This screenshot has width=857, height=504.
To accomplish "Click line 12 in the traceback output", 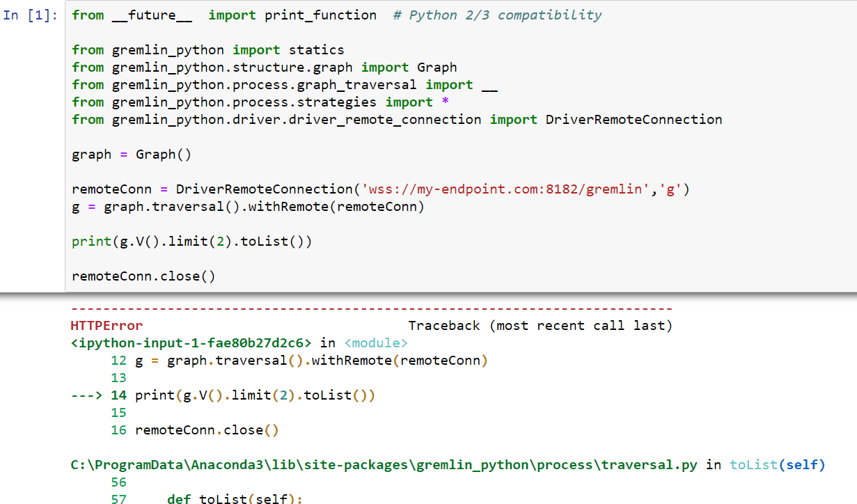I will pyautogui.click(x=278, y=360).
